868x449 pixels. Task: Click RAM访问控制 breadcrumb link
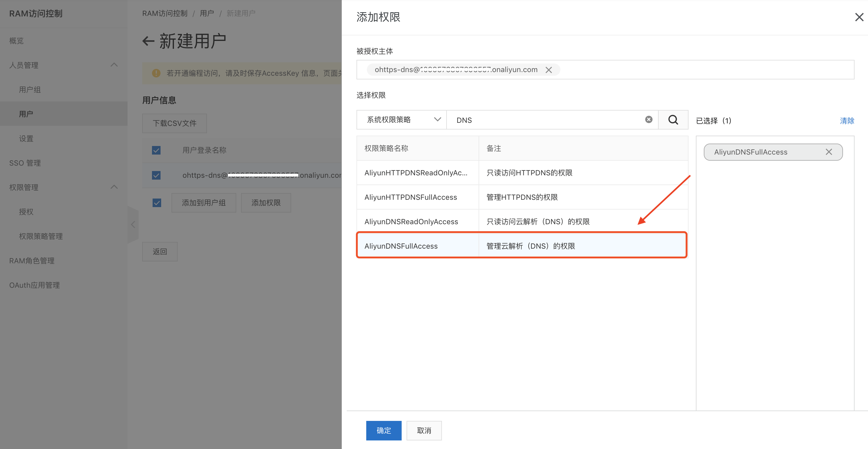click(x=165, y=13)
